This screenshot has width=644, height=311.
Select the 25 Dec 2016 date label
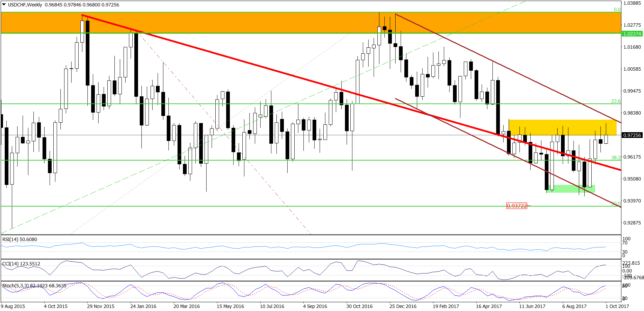pyautogui.click(x=403, y=306)
